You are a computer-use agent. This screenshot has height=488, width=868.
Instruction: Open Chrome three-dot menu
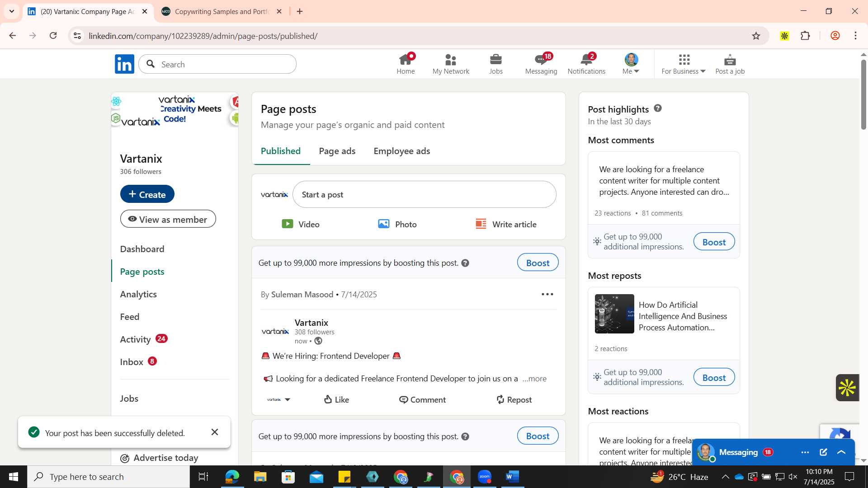[x=855, y=36]
